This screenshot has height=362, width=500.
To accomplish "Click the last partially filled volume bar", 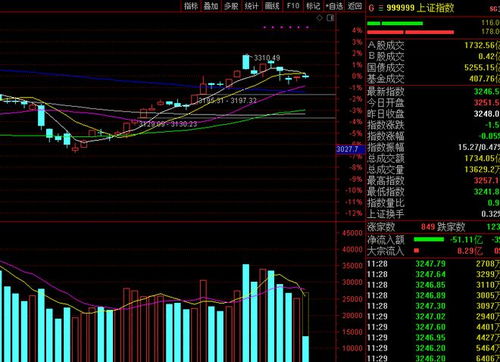I will (306, 327).
